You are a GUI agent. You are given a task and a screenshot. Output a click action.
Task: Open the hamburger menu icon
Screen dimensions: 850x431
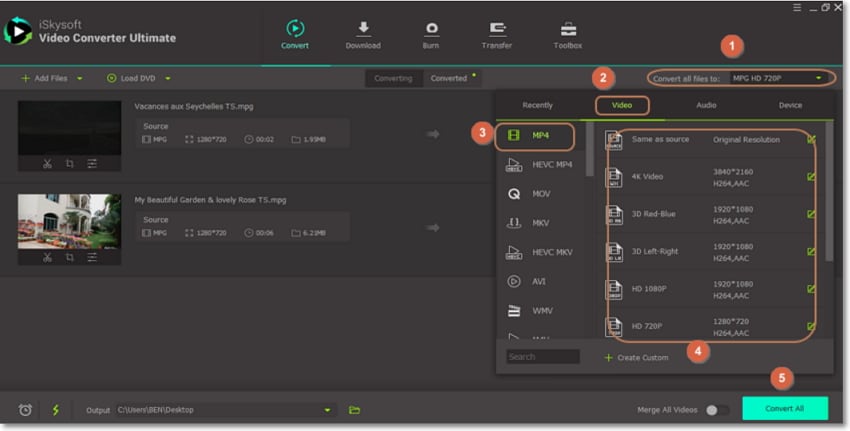797,8
